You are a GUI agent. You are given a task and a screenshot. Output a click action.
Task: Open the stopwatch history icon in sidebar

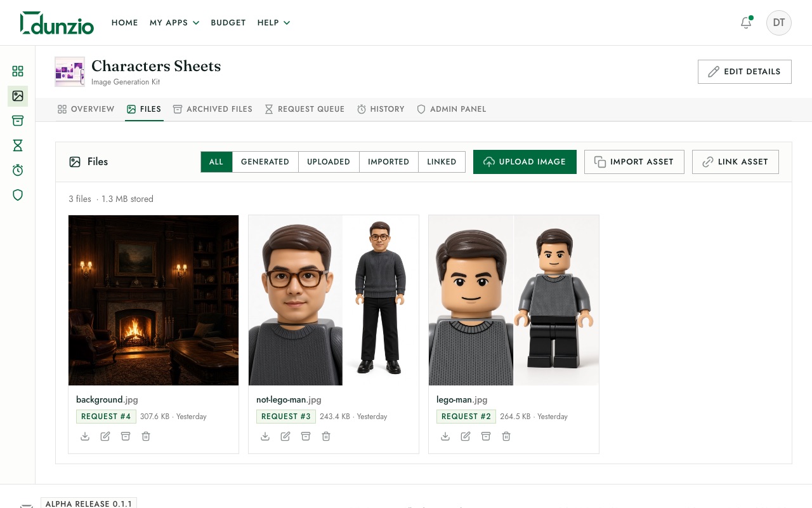pyautogui.click(x=18, y=170)
